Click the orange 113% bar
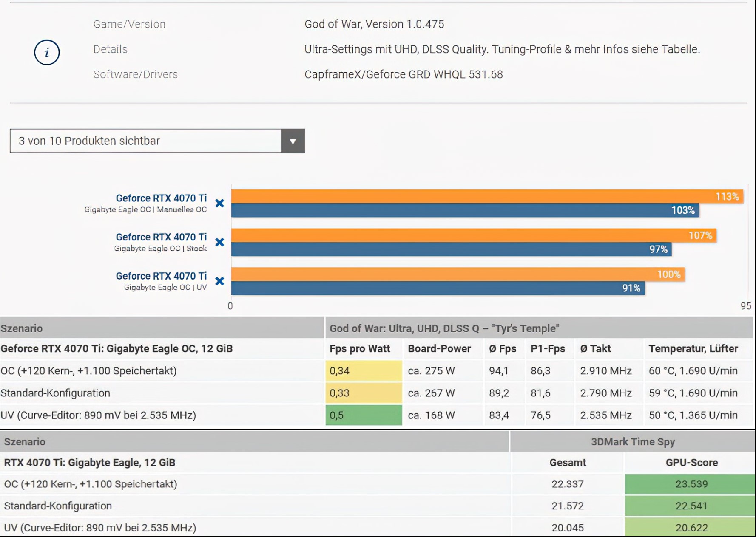This screenshot has height=537, width=756. tap(487, 196)
